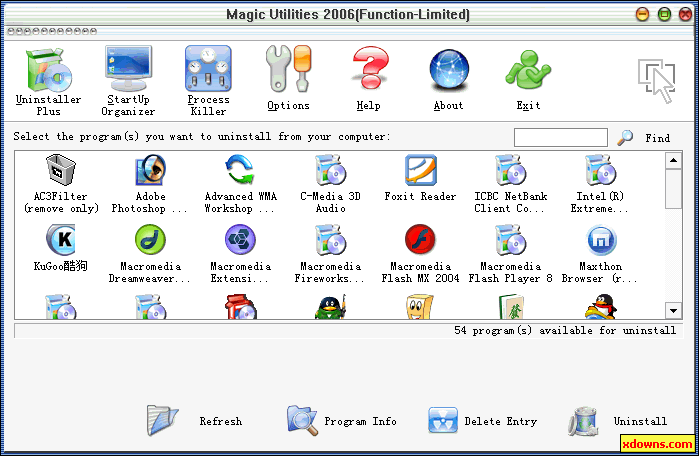Click Refresh button

(x=195, y=421)
